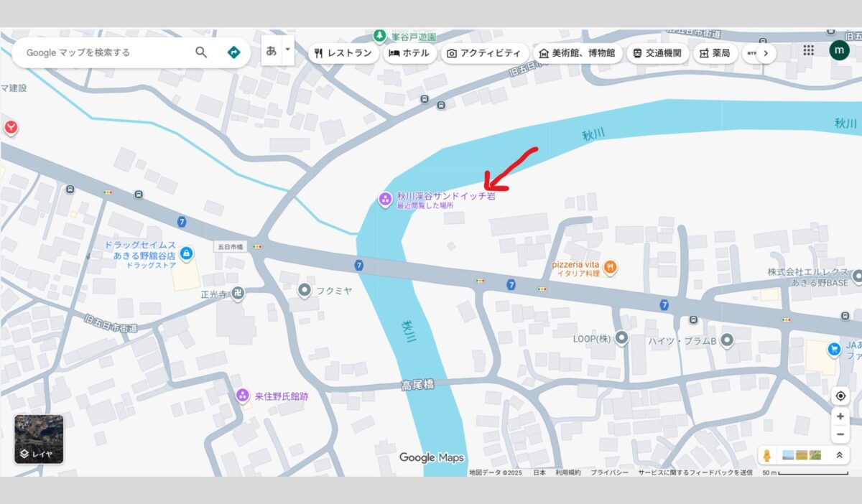Zoom in with the plus button
This screenshot has width=862, height=504.
[840, 416]
